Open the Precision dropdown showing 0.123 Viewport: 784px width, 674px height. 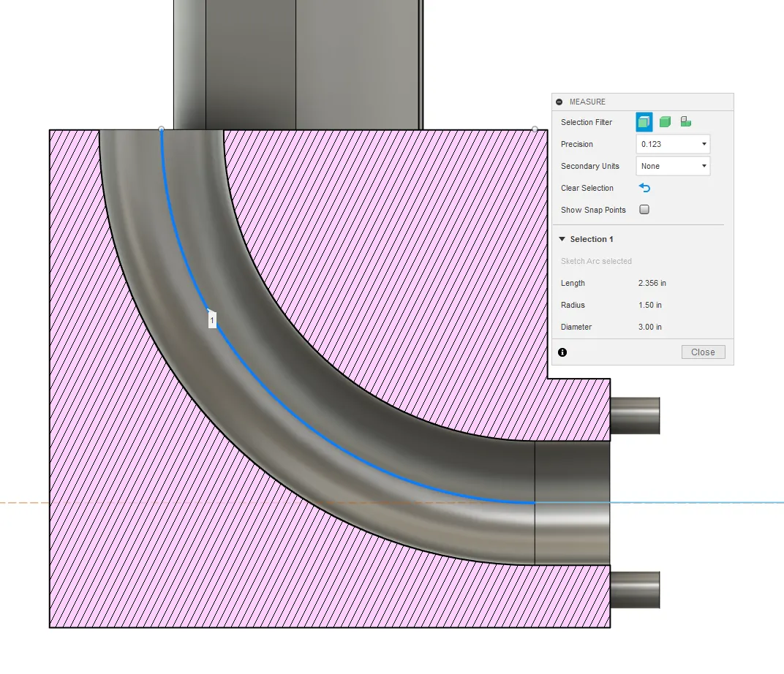pyautogui.click(x=673, y=144)
